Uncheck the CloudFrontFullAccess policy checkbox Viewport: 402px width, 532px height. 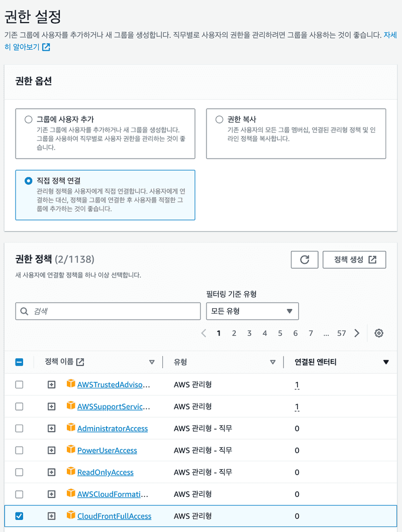[x=19, y=516]
